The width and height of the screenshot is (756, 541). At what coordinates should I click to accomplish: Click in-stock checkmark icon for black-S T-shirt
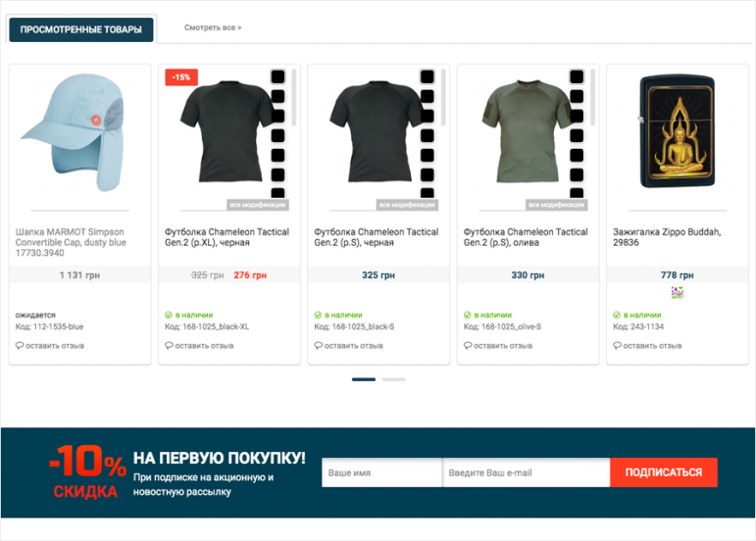pyautogui.click(x=318, y=316)
